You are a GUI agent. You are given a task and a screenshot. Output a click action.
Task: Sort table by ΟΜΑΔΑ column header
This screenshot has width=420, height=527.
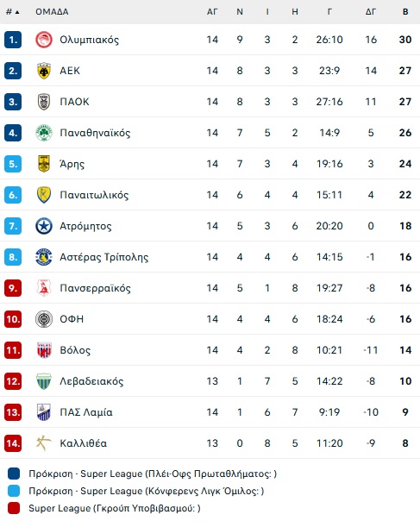tap(52, 12)
